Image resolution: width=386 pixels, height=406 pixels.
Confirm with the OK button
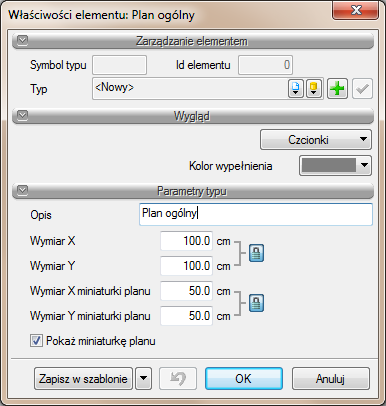[x=244, y=379]
